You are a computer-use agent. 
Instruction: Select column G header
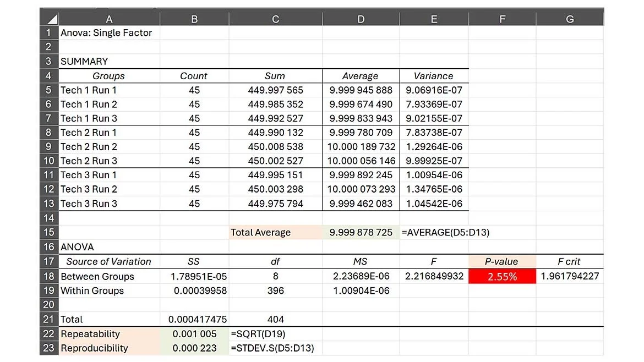570,19
